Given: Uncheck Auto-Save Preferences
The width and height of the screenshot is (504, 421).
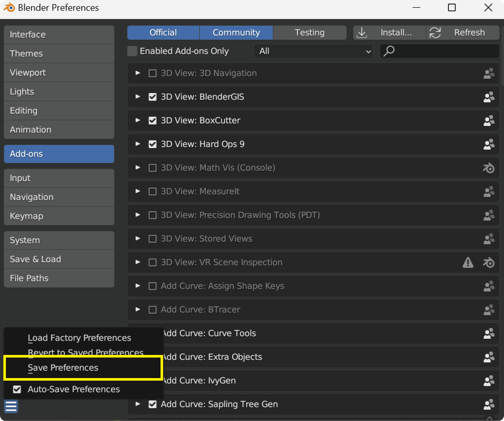Looking at the screenshot, I should [17, 389].
